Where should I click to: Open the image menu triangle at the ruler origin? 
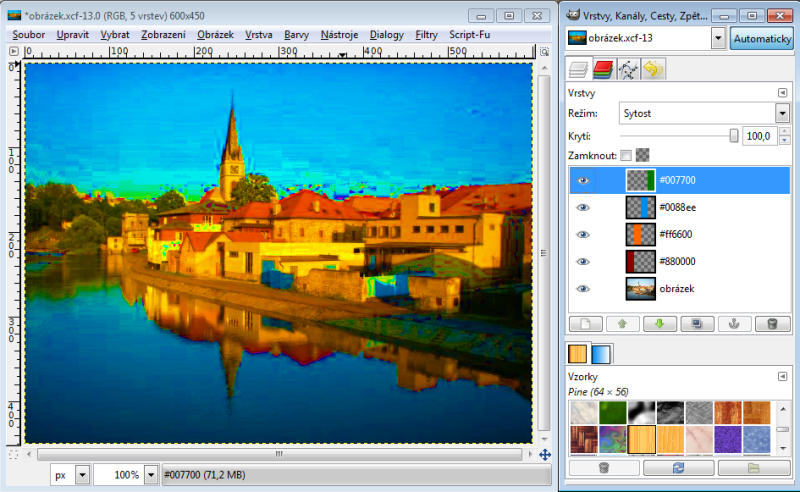click(x=14, y=51)
